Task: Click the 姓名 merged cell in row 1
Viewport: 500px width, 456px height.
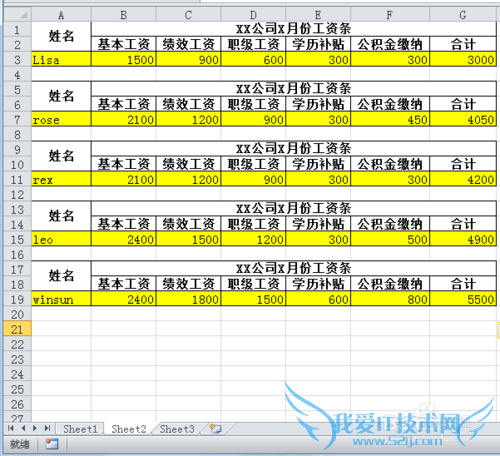Action: 61,37
